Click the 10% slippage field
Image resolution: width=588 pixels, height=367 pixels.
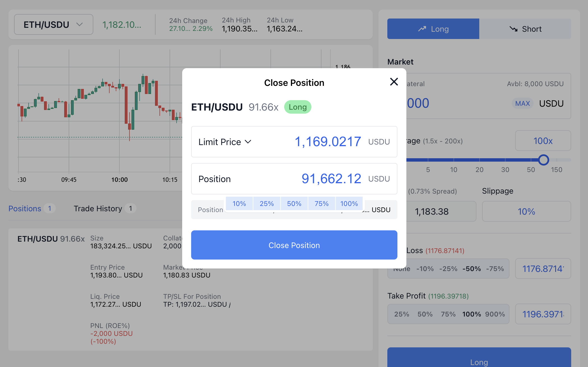[x=526, y=211]
